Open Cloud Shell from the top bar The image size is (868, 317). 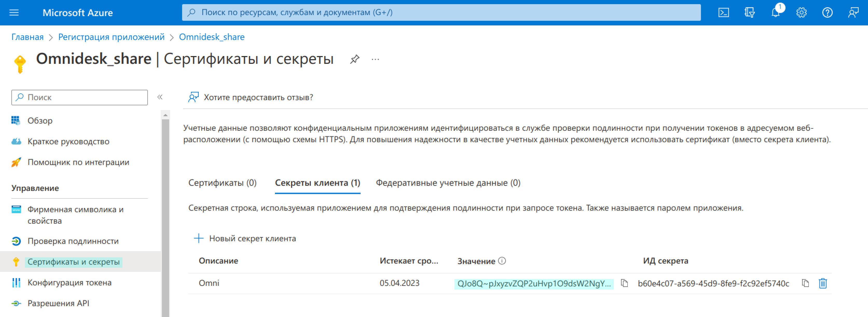pos(724,13)
